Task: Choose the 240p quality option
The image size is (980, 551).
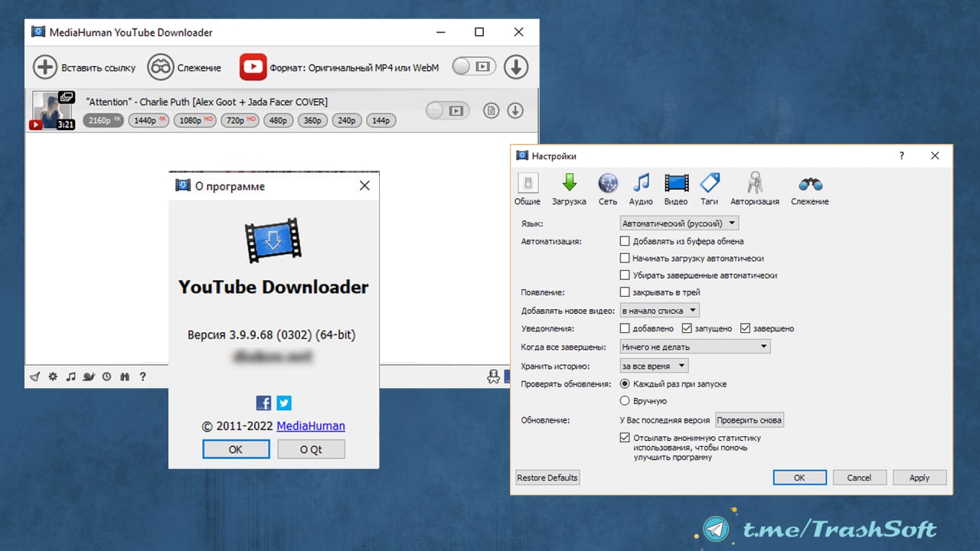Action: (347, 120)
